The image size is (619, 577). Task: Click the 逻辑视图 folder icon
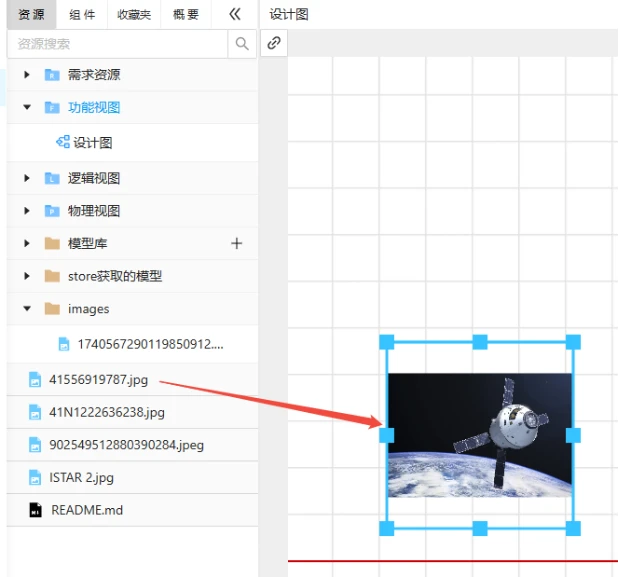pos(52,178)
